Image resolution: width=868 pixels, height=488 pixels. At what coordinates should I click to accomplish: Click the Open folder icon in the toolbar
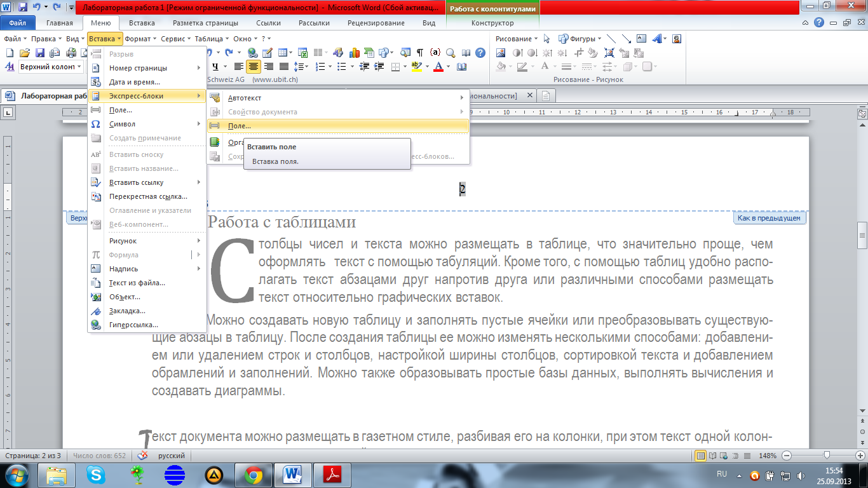pyautogui.click(x=24, y=53)
